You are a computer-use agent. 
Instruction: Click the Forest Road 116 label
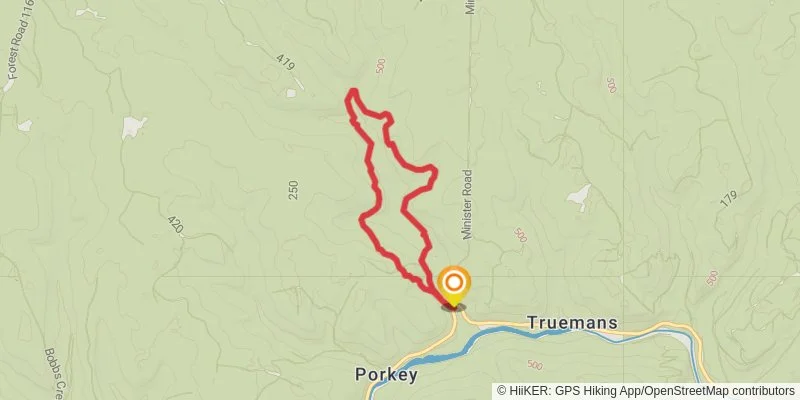[x=20, y=40]
